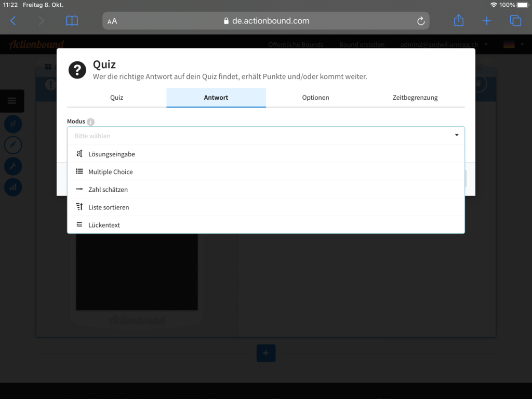Open Safari bookmarks book icon
The height and width of the screenshot is (399, 532).
tap(72, 21)
